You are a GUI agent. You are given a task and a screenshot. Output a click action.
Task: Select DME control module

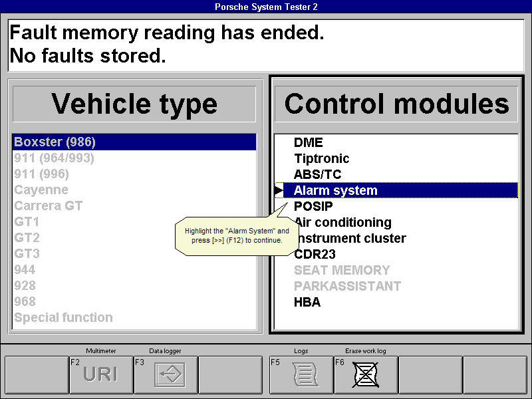(308, 142)
